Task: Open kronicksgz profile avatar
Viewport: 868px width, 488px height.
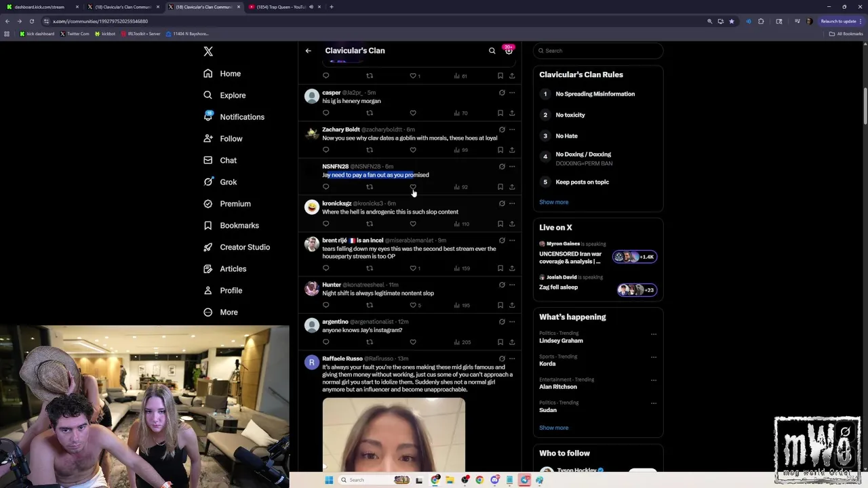Action: (x=311, y=207)
